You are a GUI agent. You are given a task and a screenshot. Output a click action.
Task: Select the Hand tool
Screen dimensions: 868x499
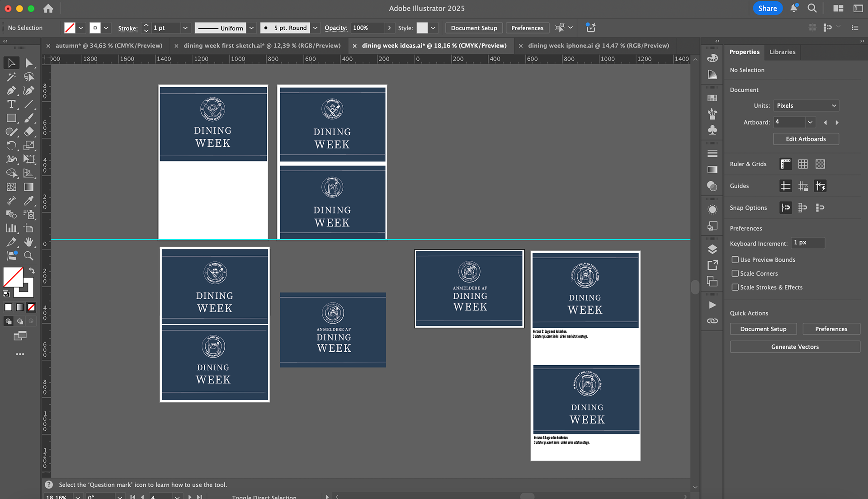[x=28, y=242]
